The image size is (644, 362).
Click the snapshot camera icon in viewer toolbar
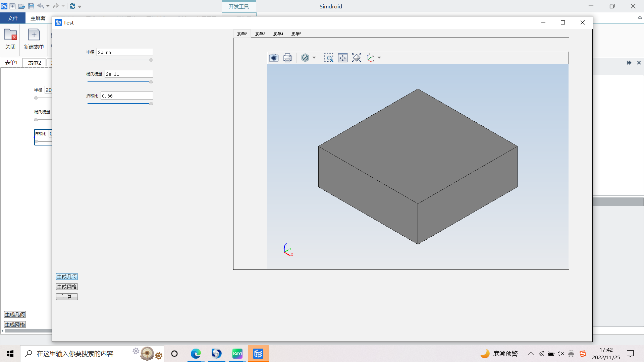tap(274, 58)
